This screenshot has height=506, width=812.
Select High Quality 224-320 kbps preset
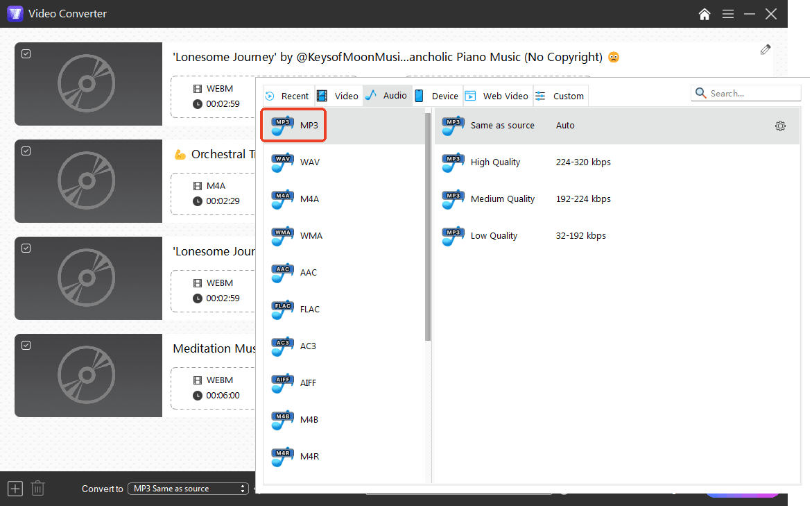(617, 163)
